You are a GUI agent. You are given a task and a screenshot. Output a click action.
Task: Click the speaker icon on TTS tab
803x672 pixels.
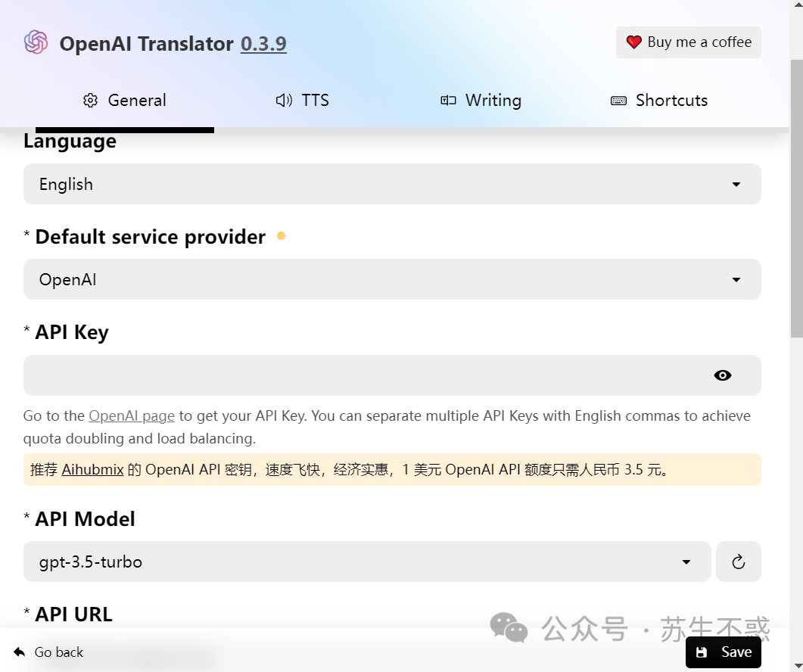point(284,101)
